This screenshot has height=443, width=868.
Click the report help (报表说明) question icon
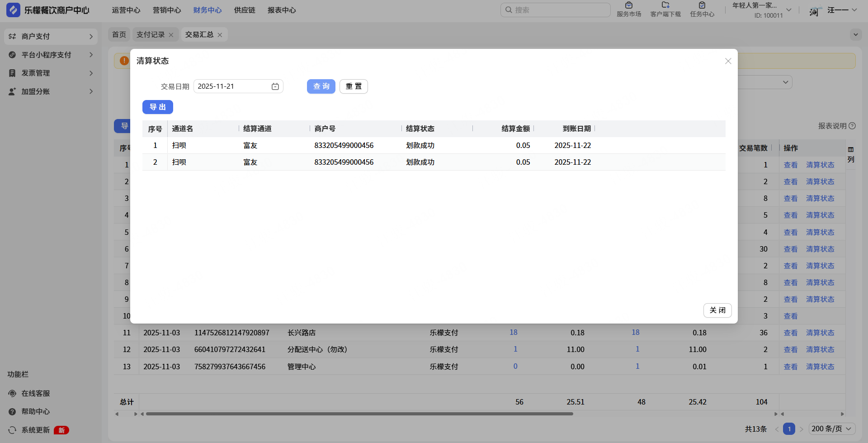pos(852,126)
